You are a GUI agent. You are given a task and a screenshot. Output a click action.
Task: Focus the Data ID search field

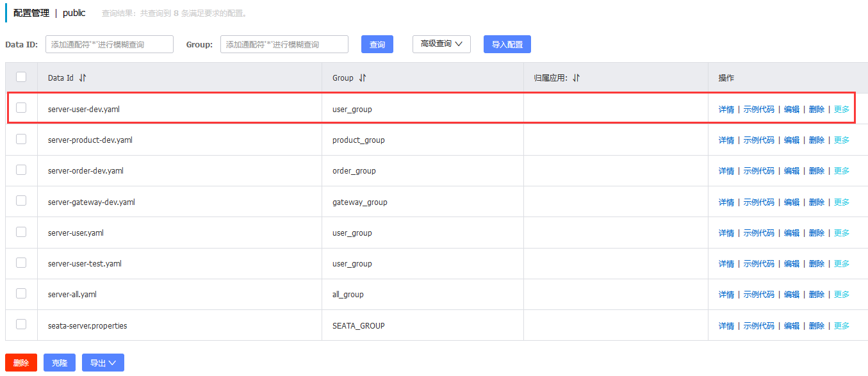point(110,44)
